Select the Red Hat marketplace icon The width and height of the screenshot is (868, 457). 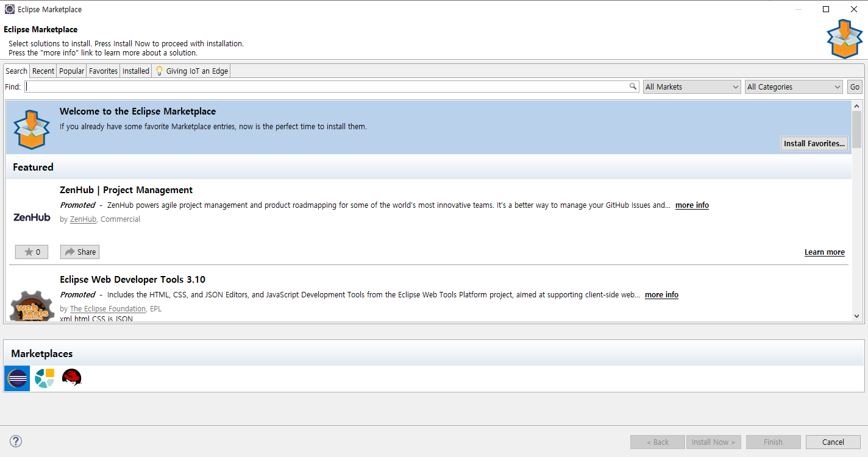tap(71, 378)
